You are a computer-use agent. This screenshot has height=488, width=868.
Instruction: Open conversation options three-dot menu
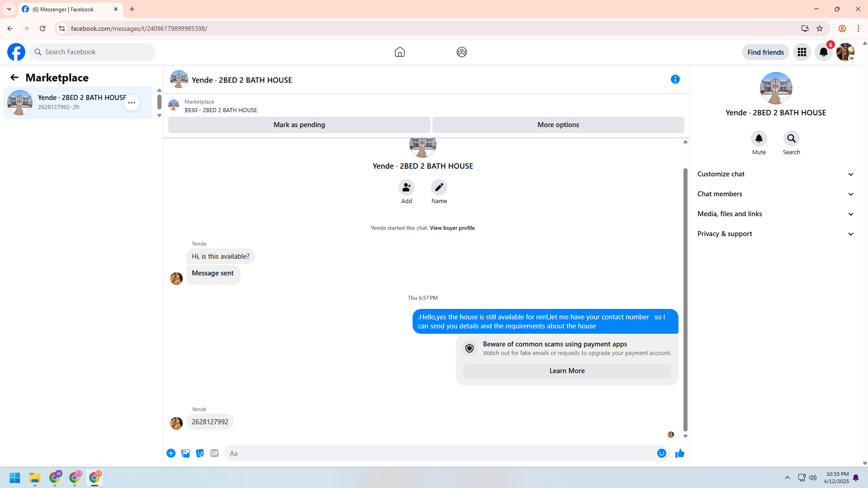point(132,103)
